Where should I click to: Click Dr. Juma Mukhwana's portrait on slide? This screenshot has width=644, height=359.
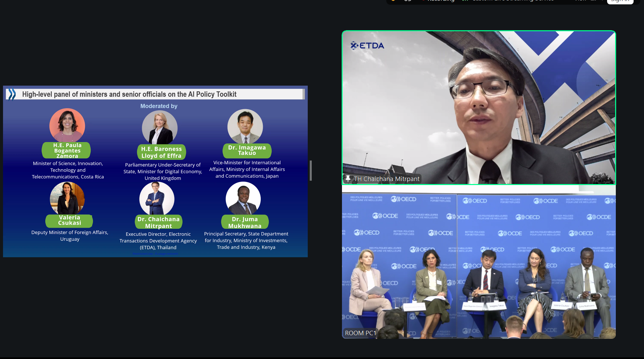point(243,199)
